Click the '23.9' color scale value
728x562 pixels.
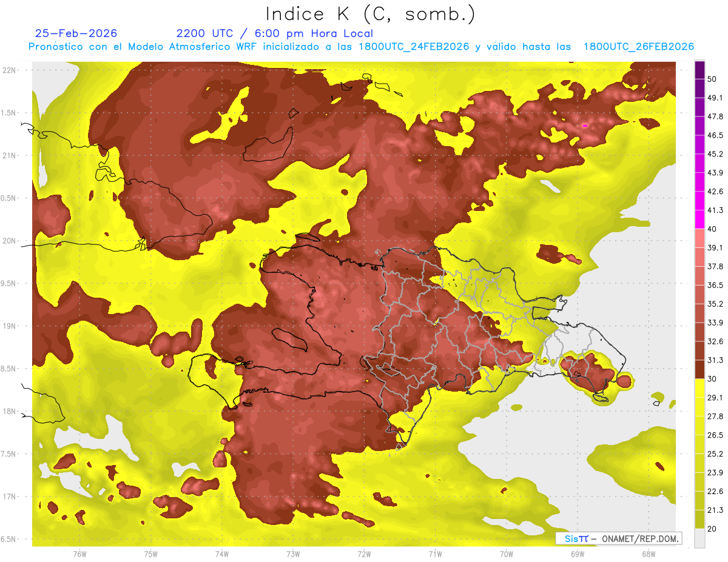point(715,473)
